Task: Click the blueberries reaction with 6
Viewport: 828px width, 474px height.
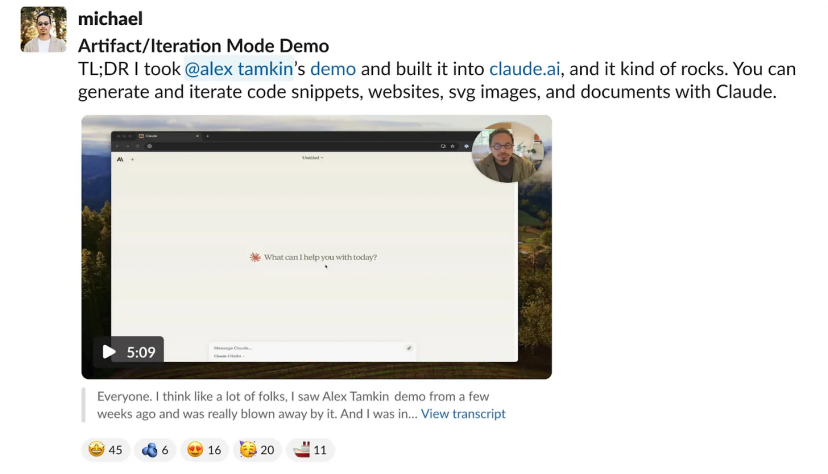Action: point(155,450)
